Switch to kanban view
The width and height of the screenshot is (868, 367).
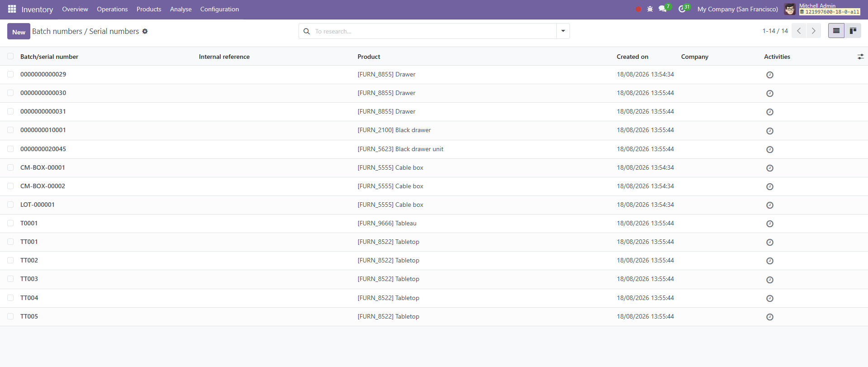click(x=853, y=31)
